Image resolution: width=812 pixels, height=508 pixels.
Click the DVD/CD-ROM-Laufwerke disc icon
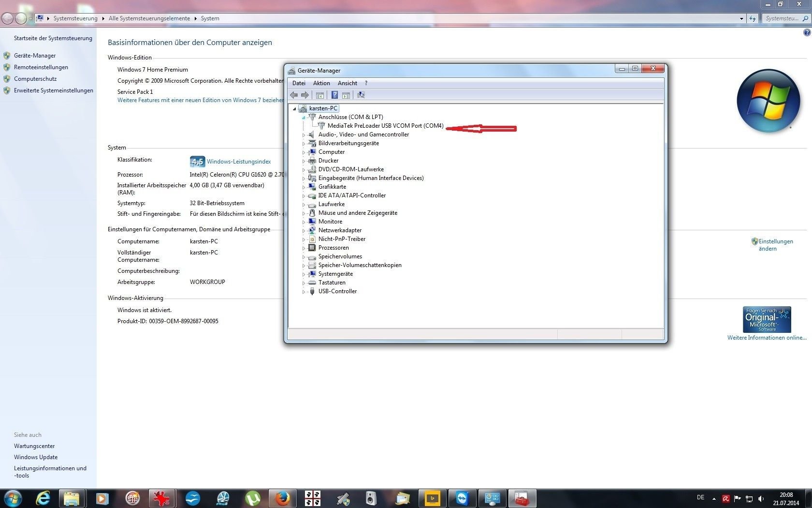312,169
